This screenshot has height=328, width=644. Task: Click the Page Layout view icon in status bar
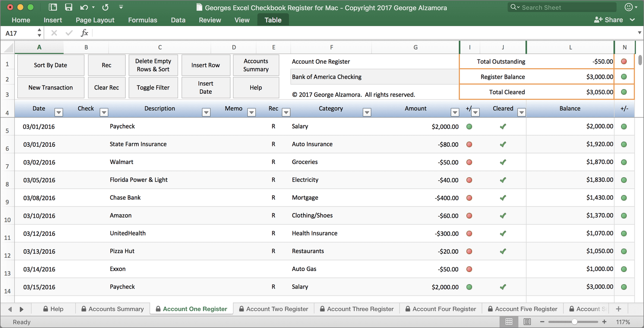[x=527, y=321]
